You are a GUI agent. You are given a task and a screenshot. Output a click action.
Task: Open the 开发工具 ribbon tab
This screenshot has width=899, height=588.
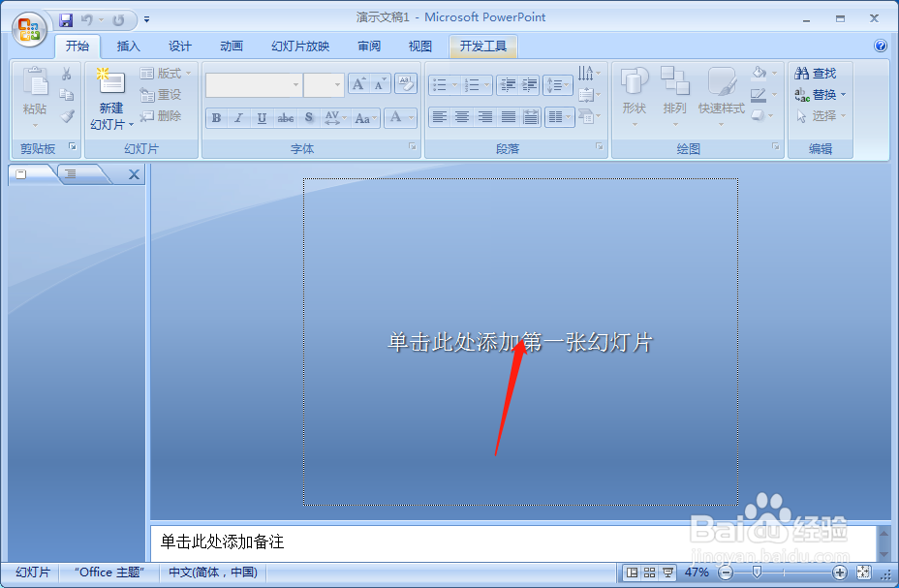[483, 46]
